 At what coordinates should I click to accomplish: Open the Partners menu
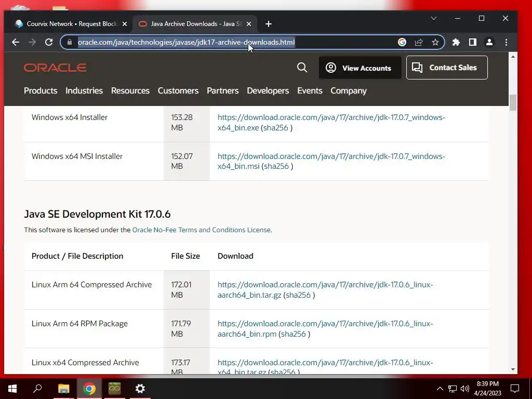point(222,90)
